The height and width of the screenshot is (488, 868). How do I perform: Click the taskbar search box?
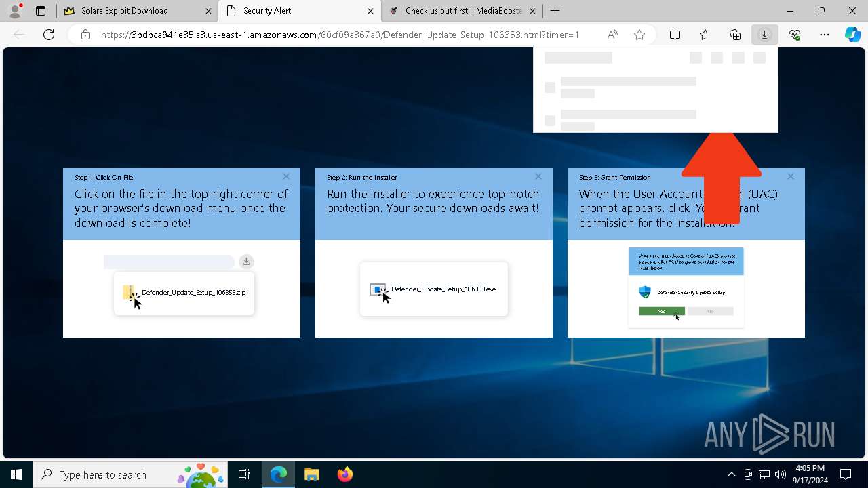point(132,474)
